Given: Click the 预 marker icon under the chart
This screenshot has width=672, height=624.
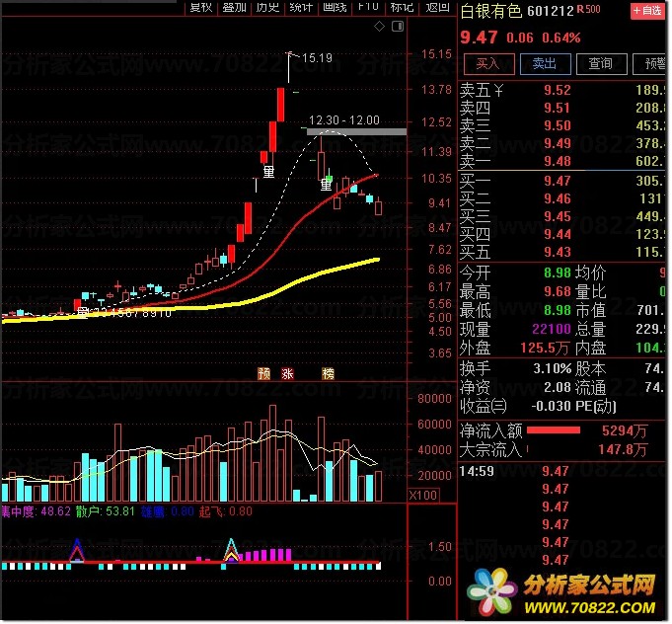Looking at the screenshot, I should pyautogui.click(x=264, y=374).
